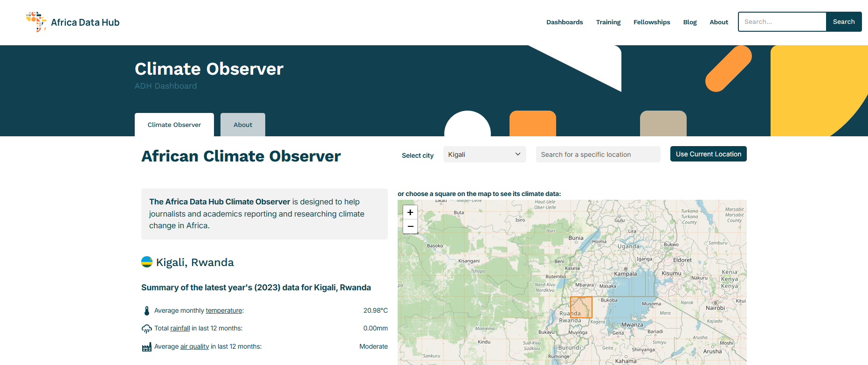
Task: Click the air quality factory icon
Action: coord(147,347)
